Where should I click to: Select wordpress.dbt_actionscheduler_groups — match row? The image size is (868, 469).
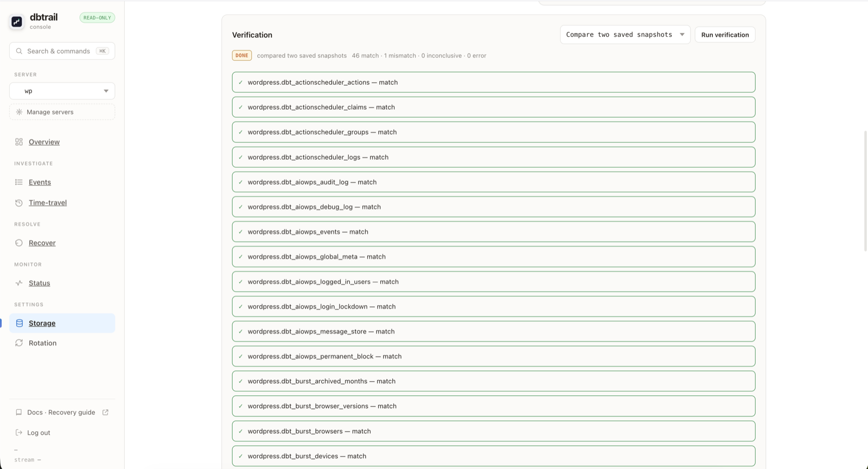pyautogui.click(x=494, y=132)
